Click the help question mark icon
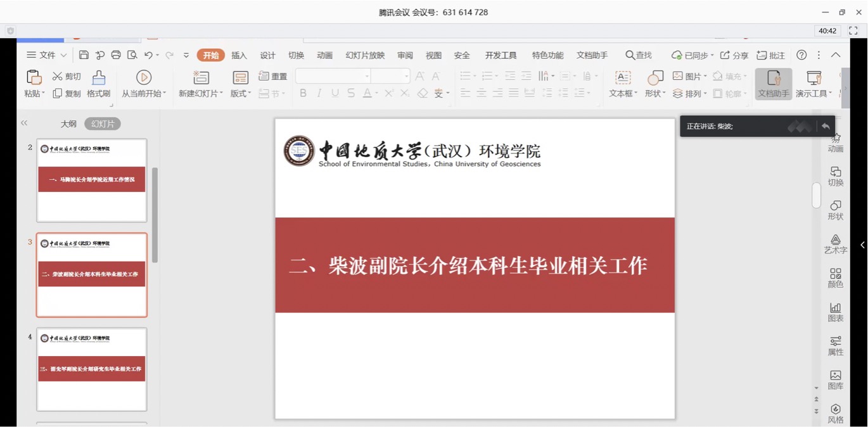The image size is (868, 427). (801, 55)
